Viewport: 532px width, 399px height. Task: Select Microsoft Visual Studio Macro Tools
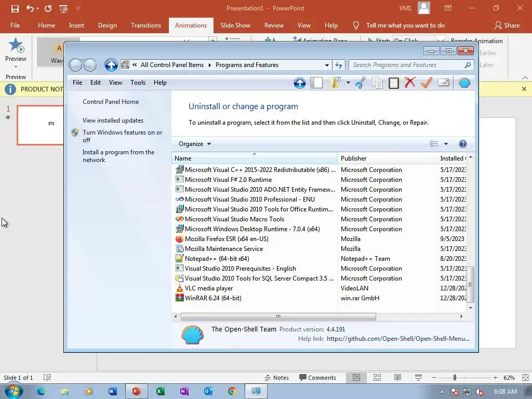point(234,219)
